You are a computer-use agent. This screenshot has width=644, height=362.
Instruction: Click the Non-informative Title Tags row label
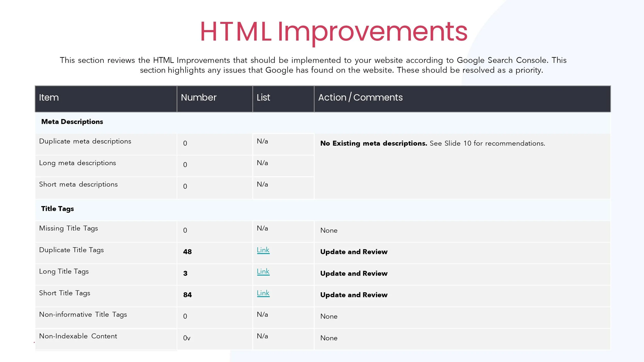[83, 315]
